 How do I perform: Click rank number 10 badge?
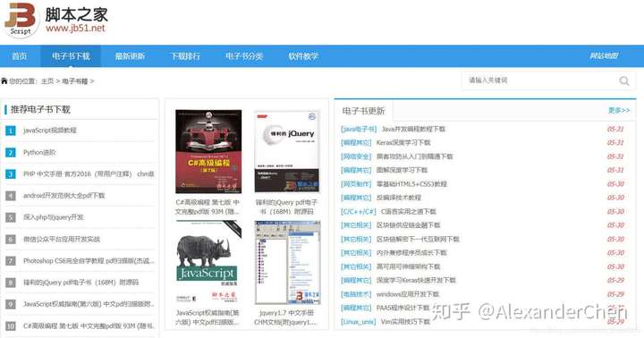tap(10, 325)
